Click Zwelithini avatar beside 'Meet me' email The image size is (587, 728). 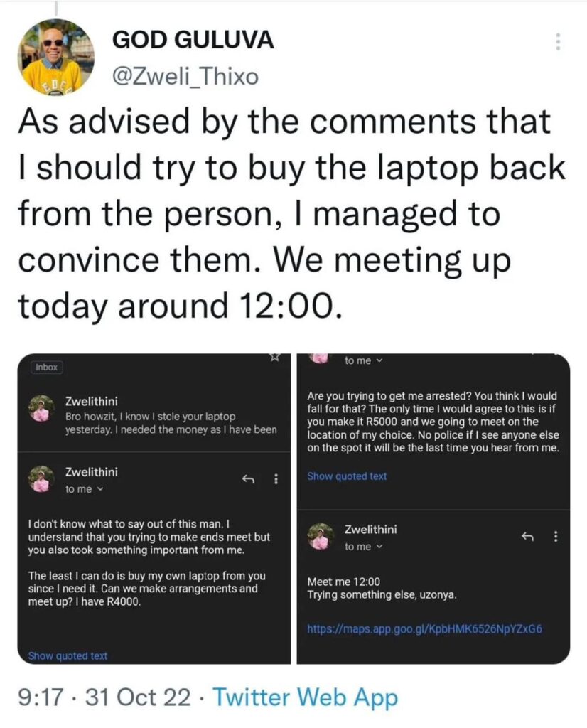tap(321, 536)
